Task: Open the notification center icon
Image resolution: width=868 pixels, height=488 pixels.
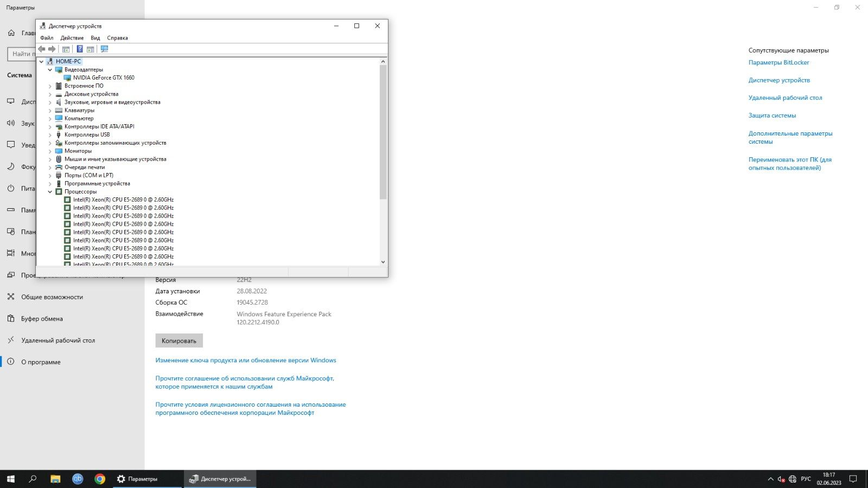Action: coord(853,479)
